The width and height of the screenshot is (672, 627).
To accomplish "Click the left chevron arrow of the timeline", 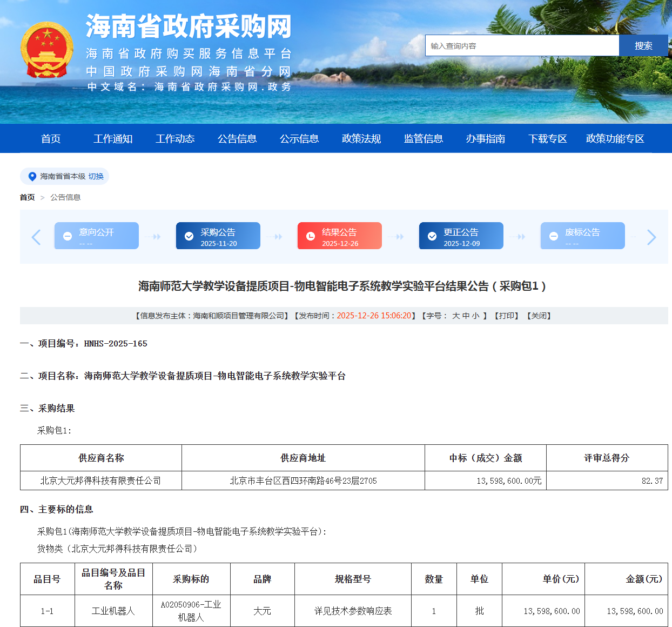I will [36, 237].
